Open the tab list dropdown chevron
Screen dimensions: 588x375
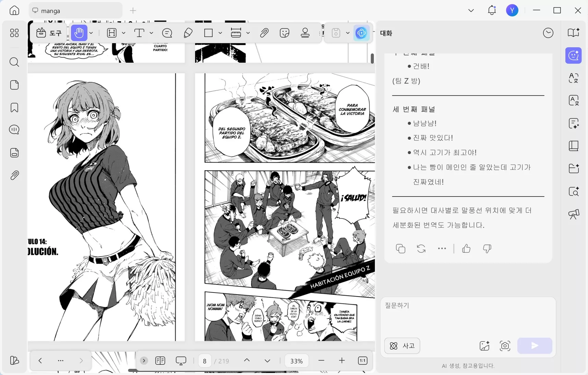(471, 11)
